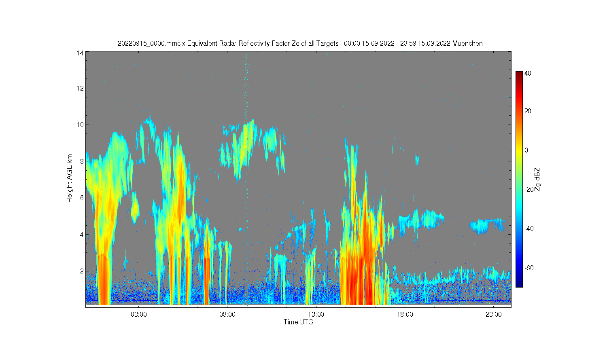Image resolution: width=607 pixels, height=364 pixels.
Task: Click the 8 km height tick label
Action: 82,161
